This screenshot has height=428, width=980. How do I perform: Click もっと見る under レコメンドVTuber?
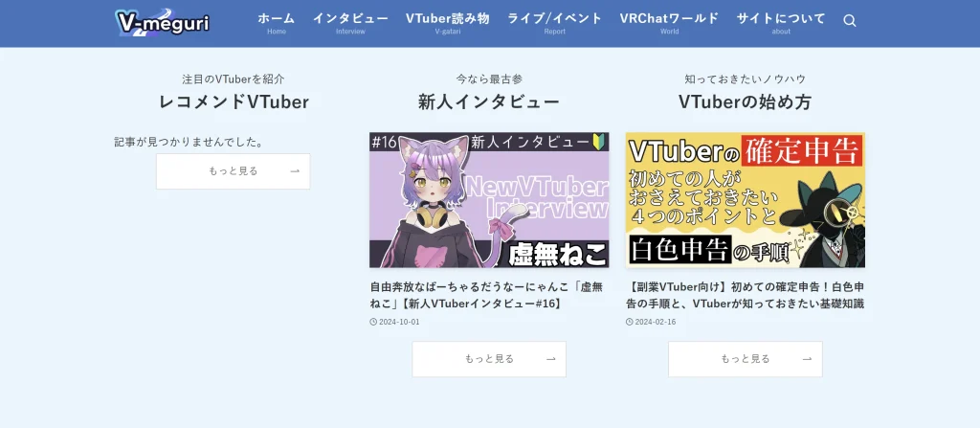(x=234, y=171)
